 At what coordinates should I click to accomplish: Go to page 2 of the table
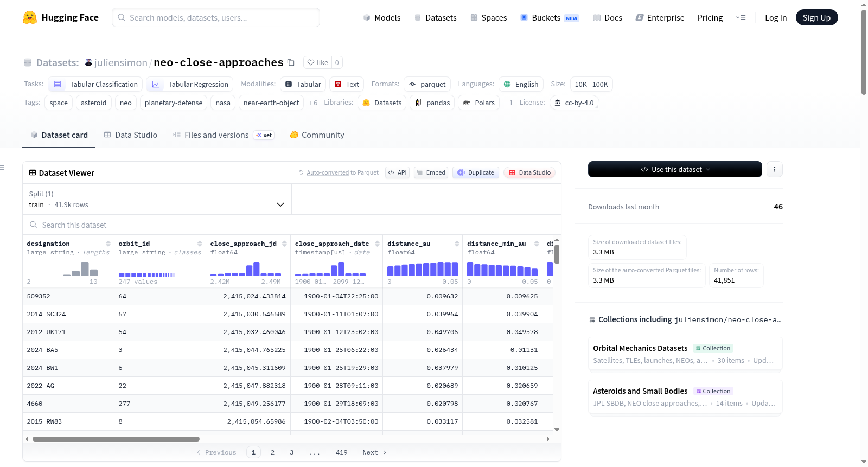click(272, 452)
